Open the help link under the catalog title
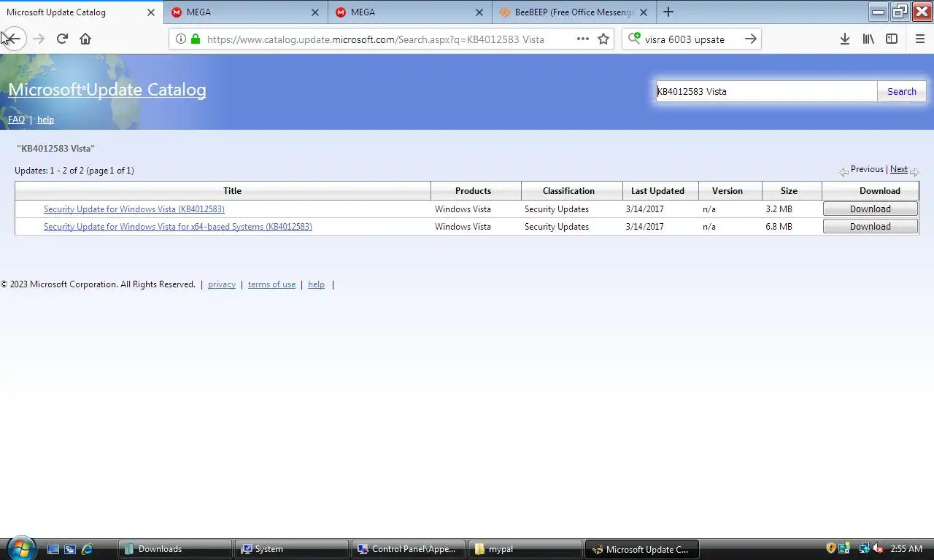Screen dimensions: 934x560 45,120
